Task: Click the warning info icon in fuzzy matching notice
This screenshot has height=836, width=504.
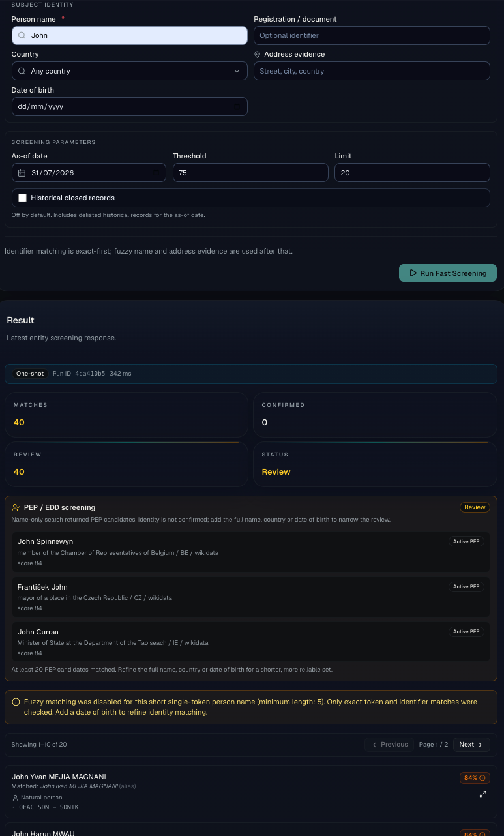Action: click(16, 702)
